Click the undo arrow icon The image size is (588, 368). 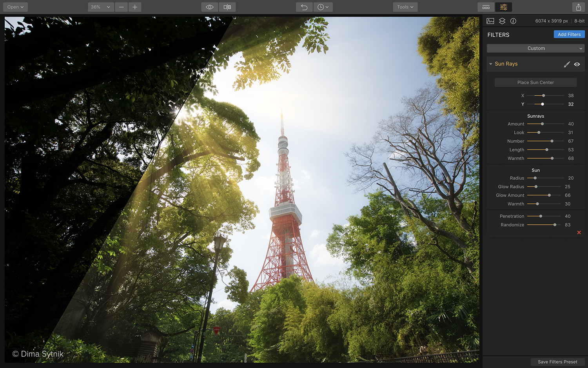[304, 7]
